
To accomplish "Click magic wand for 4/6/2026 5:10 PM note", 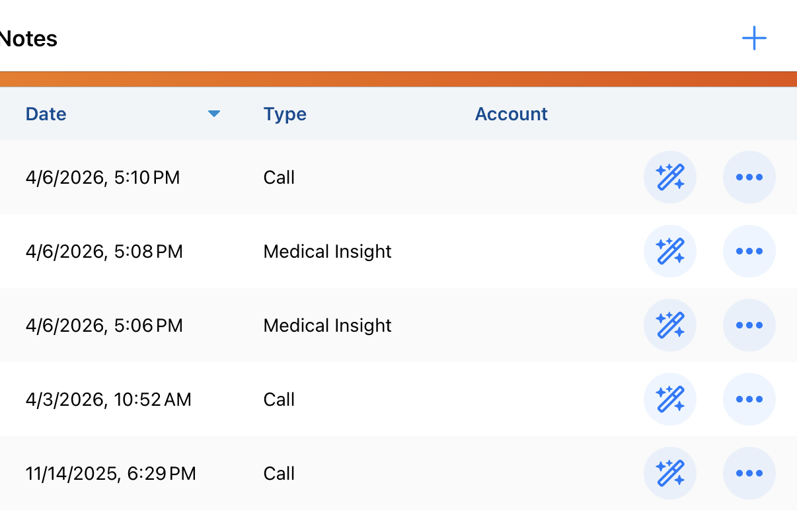I will coord(669,177).
